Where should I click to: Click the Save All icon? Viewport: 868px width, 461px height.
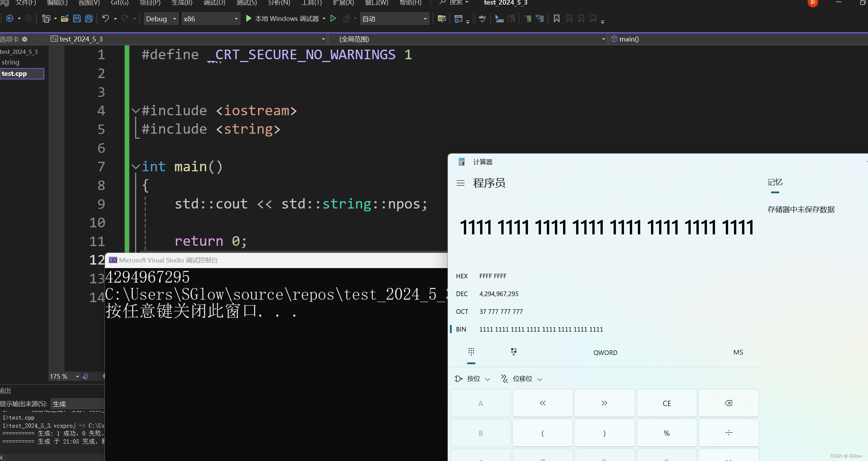pos(89,19)
